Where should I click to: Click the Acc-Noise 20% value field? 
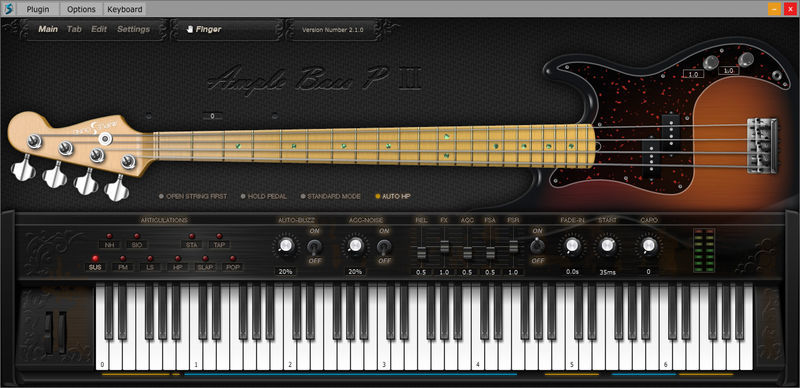click(x=355, y=272)
